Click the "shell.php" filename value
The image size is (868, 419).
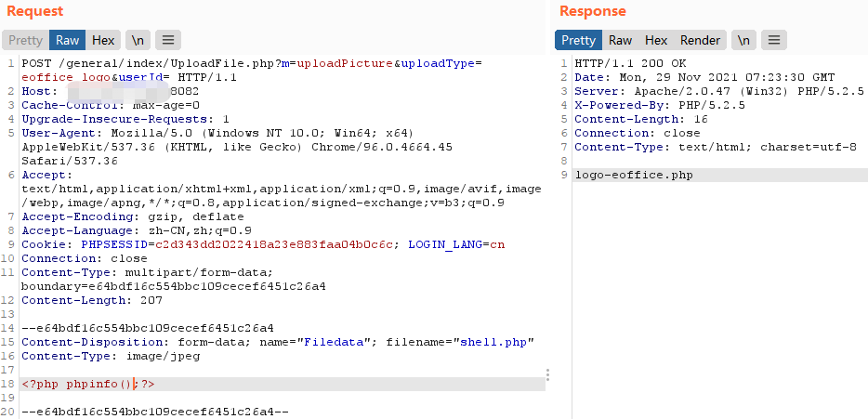click(493, 342)
